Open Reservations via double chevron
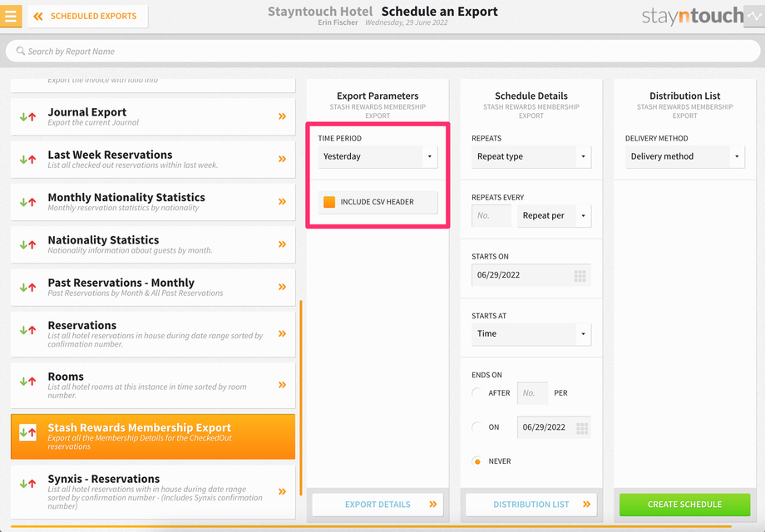The height and width of the screenshot is (532, 765). 282,333
